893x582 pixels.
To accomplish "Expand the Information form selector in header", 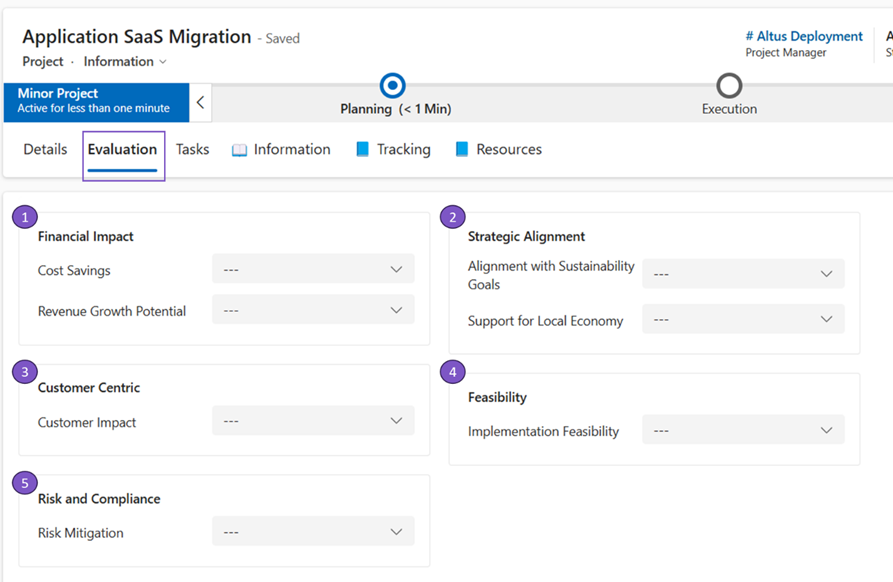I will [x=125, y=62].
